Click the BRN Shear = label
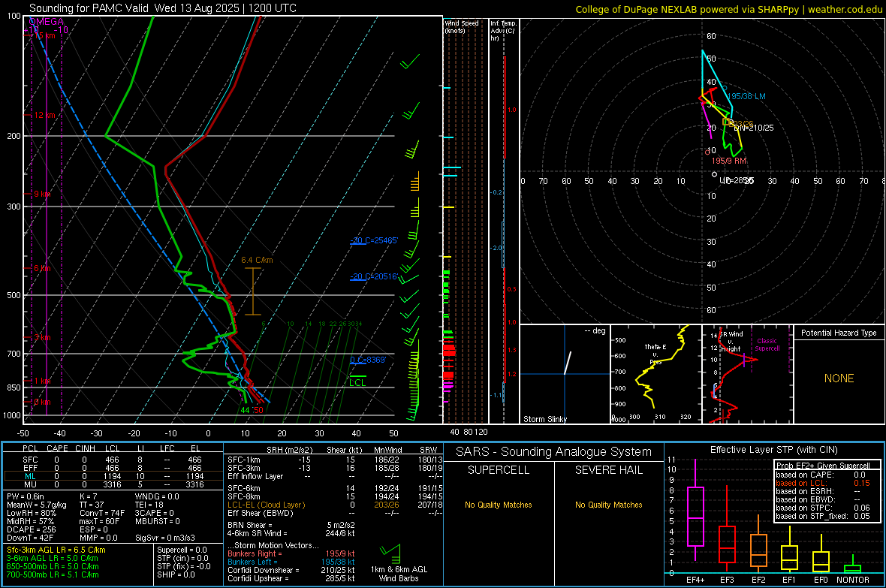The image size is (886, 588). pos(250,525)
